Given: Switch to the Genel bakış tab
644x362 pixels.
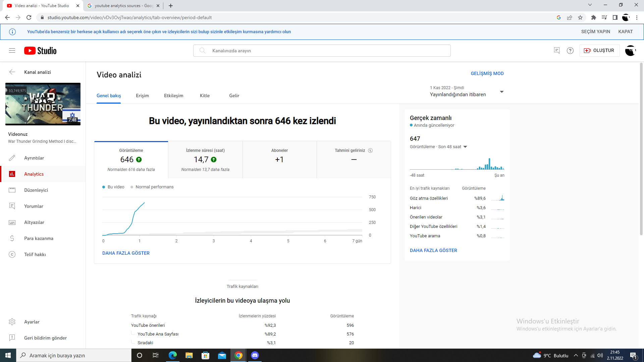Looking at the screenshot, I should [x=109, y=96].
